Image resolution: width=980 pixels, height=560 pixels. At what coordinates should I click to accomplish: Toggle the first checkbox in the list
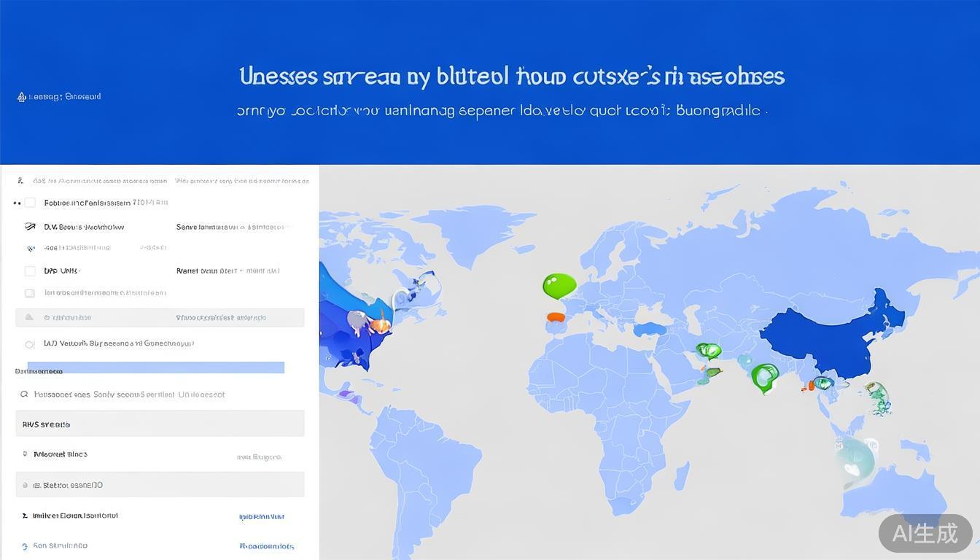[30, 203]
